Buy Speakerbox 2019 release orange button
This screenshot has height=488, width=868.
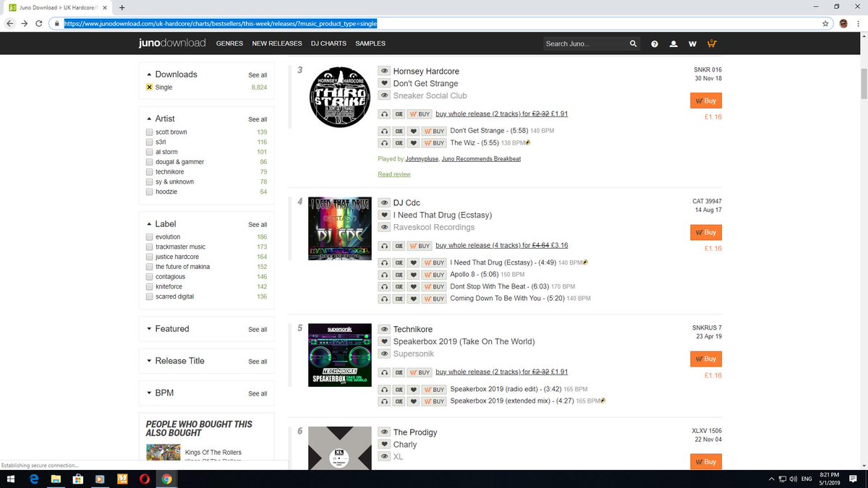[x=706, y=359]
